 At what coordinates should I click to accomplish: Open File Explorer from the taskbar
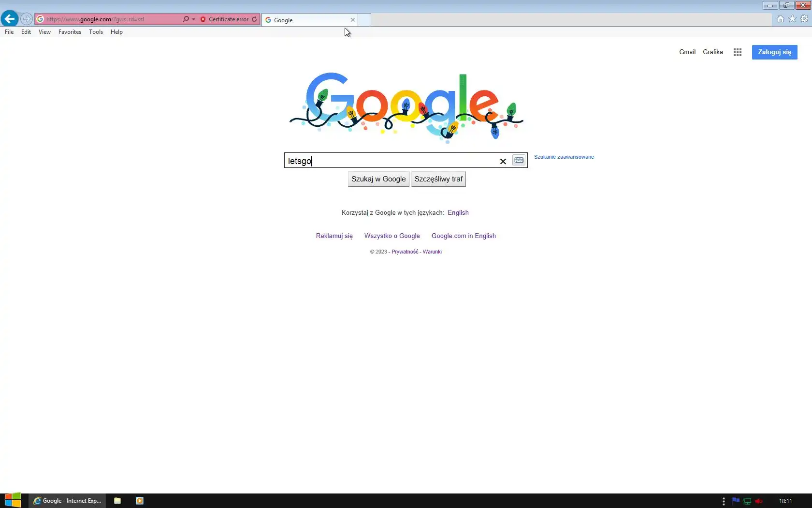117,501
